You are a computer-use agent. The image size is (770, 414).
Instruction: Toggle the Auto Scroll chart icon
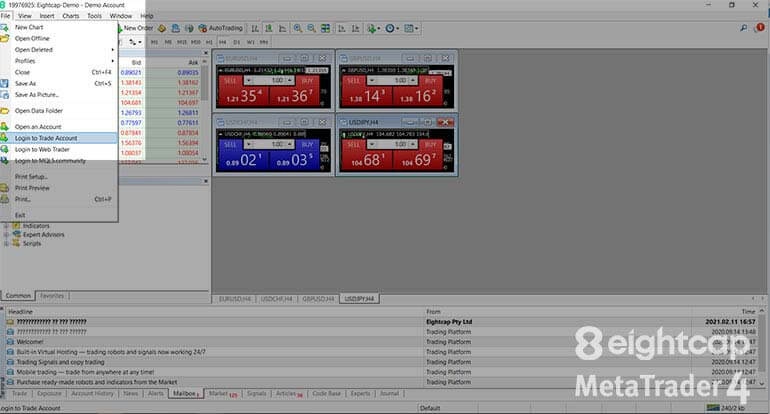click(341, 28)
